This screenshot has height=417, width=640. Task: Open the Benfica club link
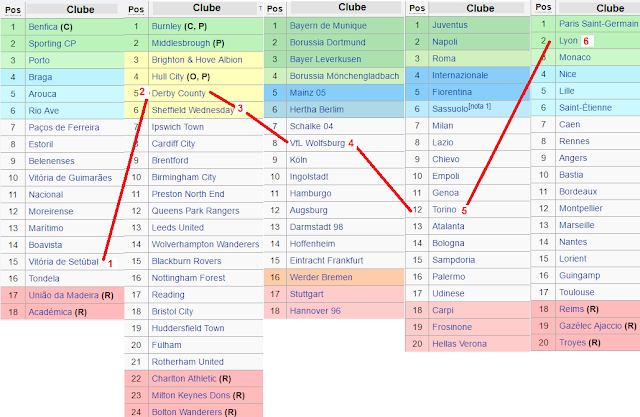pyautogui.click(x=43, y=27)
